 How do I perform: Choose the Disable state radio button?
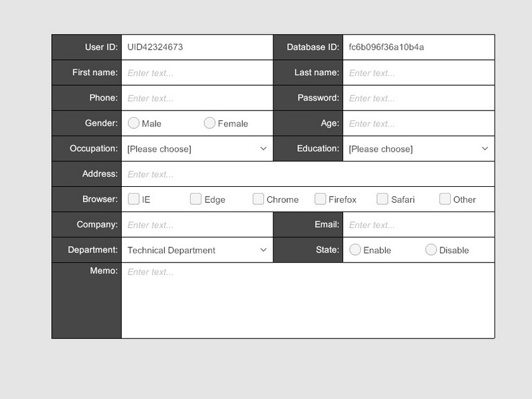tap(431, 250)
